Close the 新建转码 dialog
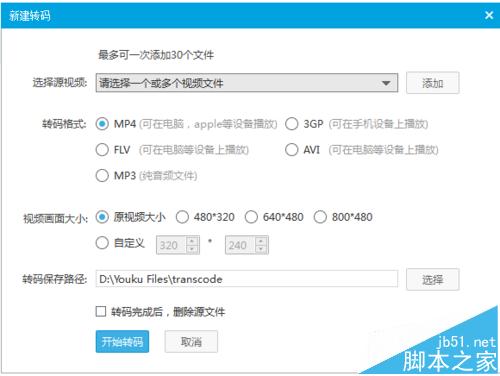Viewport: 500px width, 376px height. click(489, 15)
